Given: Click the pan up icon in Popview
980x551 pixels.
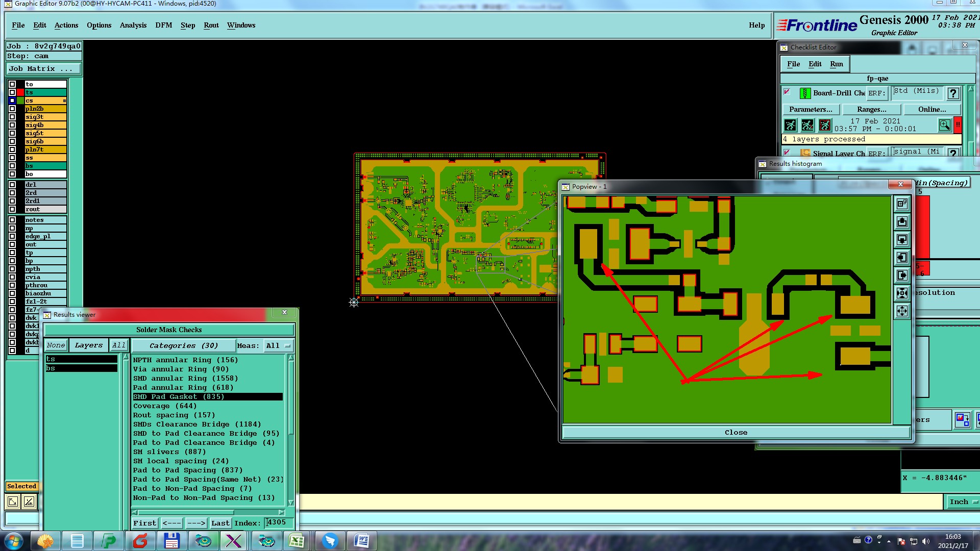Looking at the screenshot, I should pyautogui.click(x=902, y=222).
